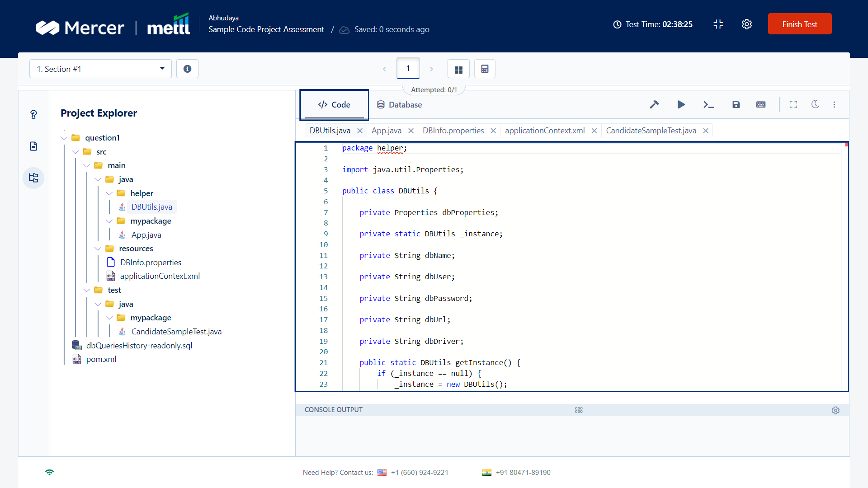Run the code with play button
Screen dimensions: 868x488
[681, 105]
